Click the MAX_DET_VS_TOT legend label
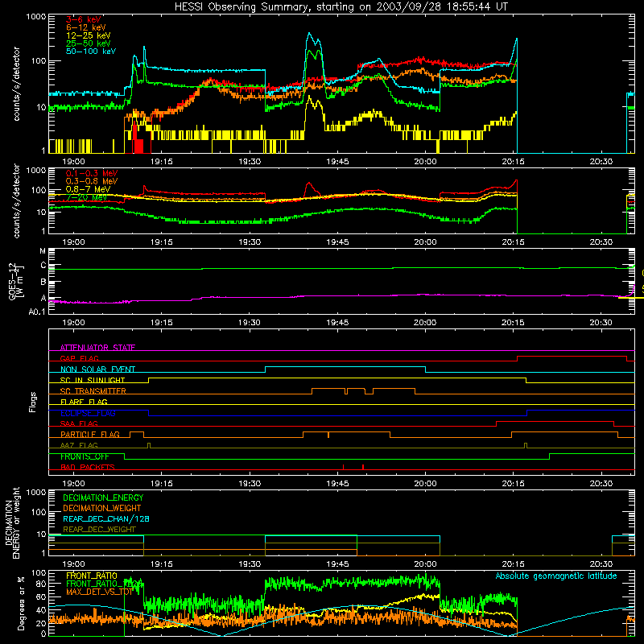644x644 pixels. pyautogui.click(x=99, y=592)
